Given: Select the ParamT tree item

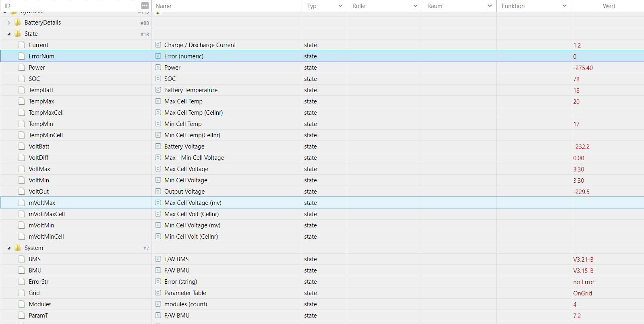Looking at the screenshot, I should coord(38,316).
